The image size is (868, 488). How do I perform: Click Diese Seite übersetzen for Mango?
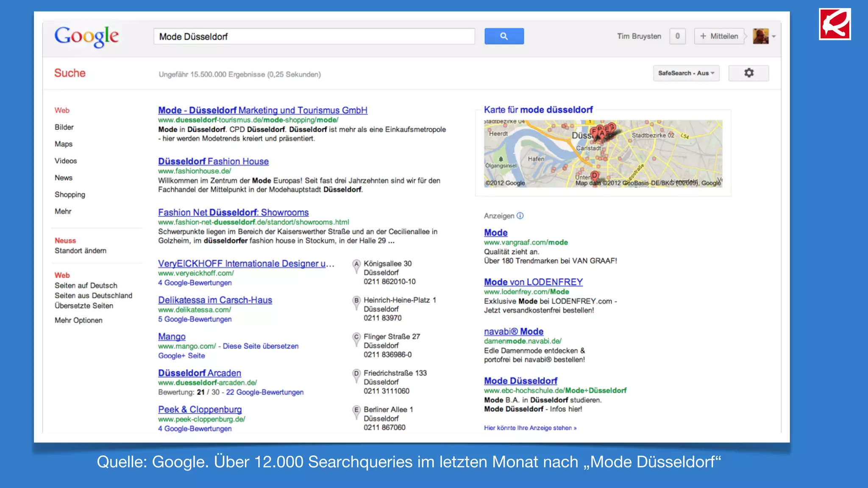261,346
